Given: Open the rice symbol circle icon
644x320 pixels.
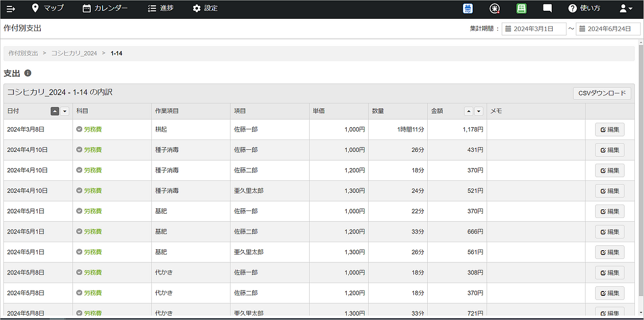Looking at the screenshot, I should [x=495, y=9].
